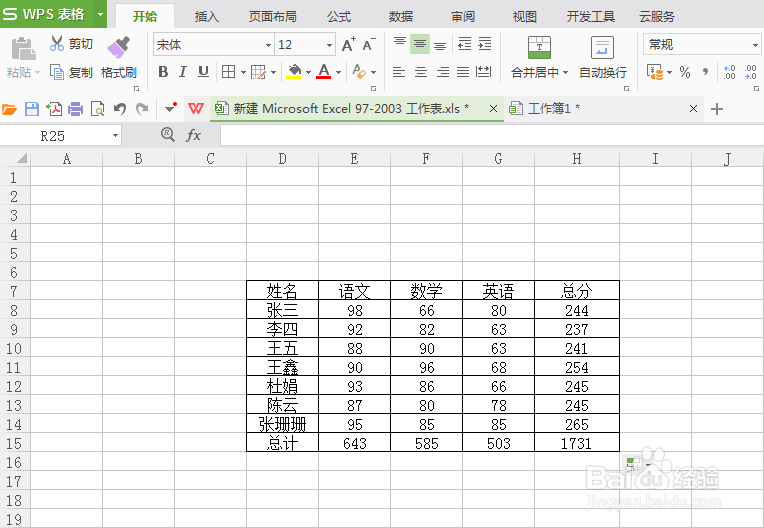The height and width of the screenshot is (528, 764).
Task: Open font size 12 dropdown
Action: [x=329, y=45]
